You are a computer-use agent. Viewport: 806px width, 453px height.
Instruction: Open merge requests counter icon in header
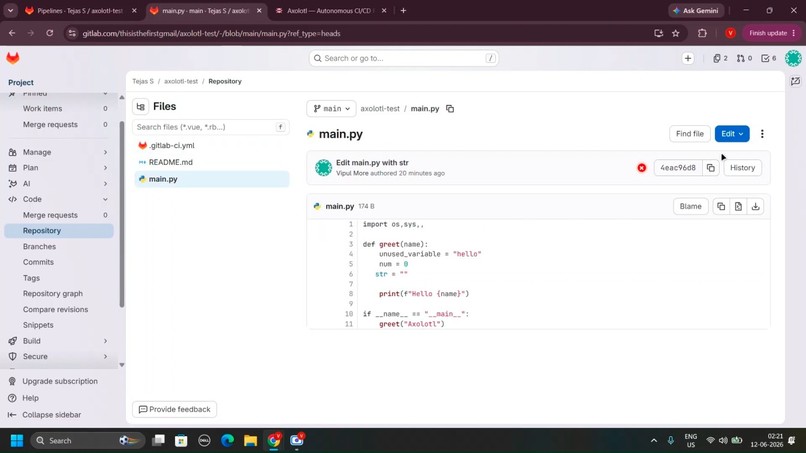tap(744, 58)
